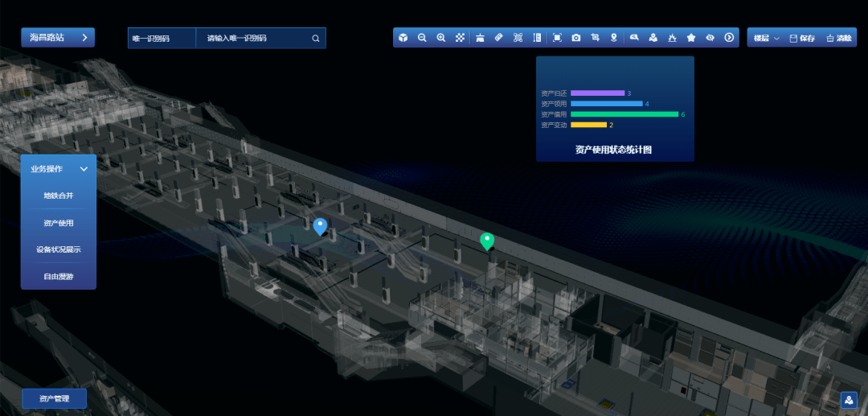Toggle the eye visibility icon in toolbar

[x=710, y=38]
